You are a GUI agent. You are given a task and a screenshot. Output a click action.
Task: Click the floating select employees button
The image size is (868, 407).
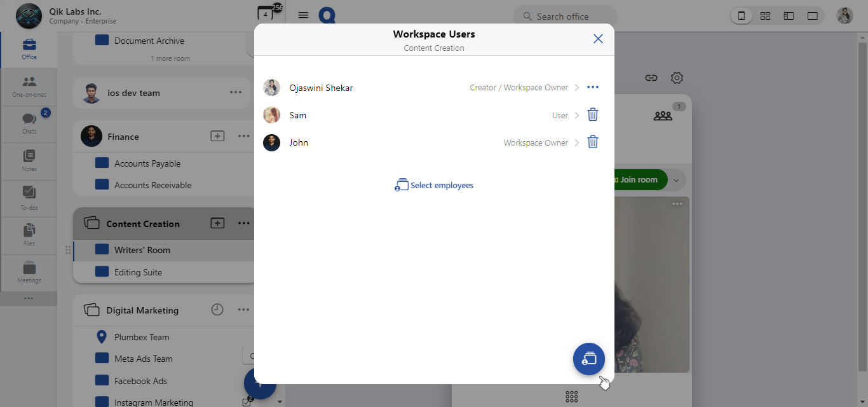(588, 359)
